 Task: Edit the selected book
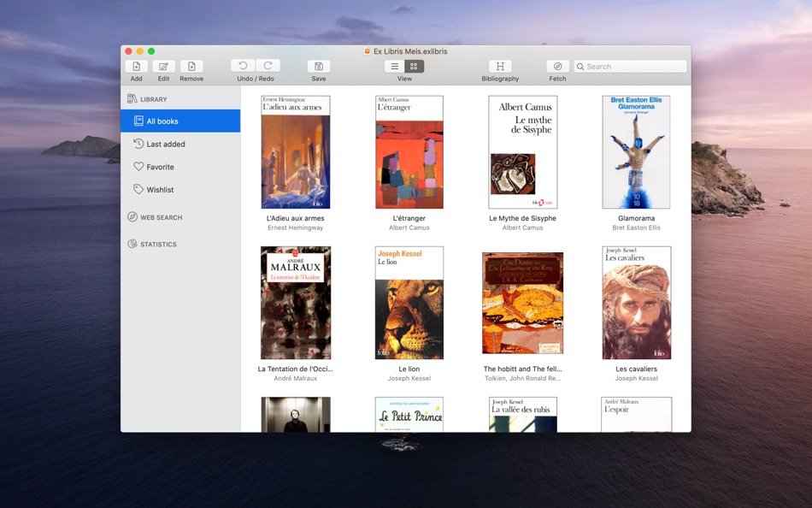coord(163,68)
